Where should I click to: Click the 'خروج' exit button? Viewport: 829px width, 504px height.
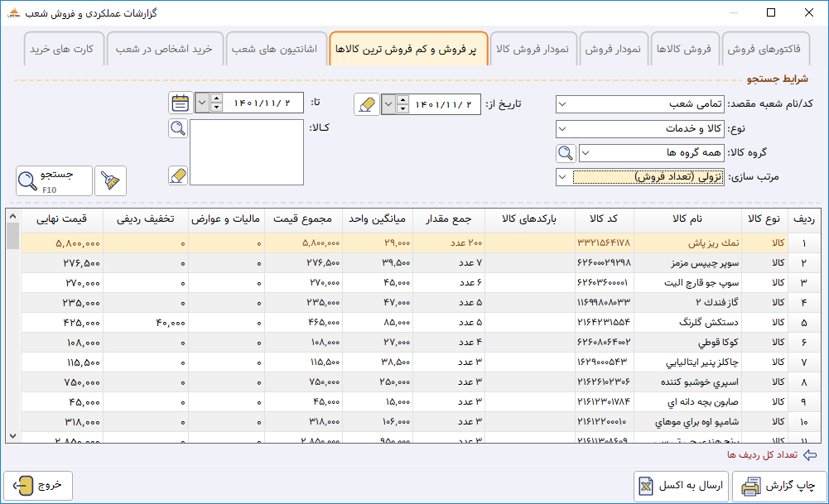38,486
